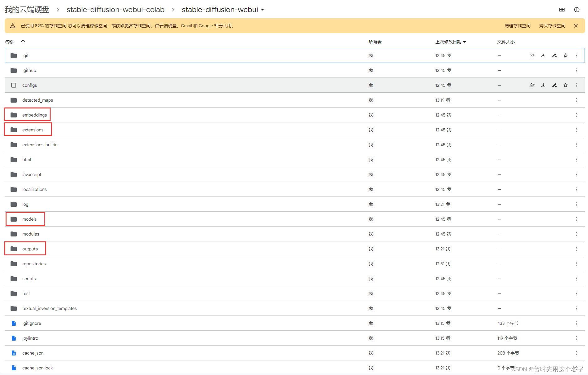Click the buy storage button
588x375 pixels.
552,26
